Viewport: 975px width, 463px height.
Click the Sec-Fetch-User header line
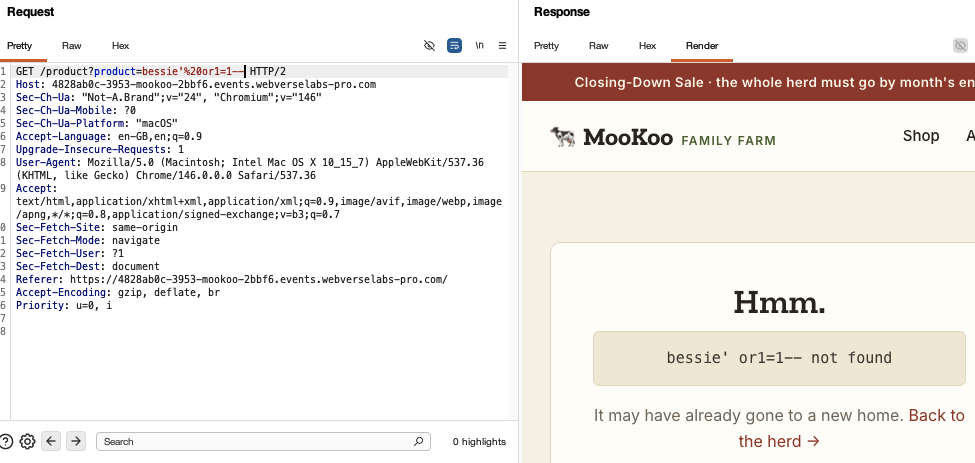(x=70, y=253)
